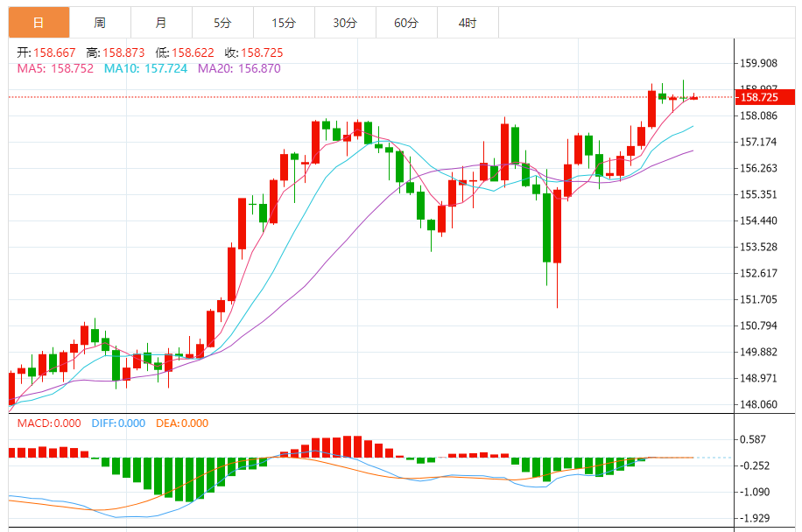Click the -0.252 MACD axis label
The width and height of the screenshot is (802, 532).
click(753, 466)
